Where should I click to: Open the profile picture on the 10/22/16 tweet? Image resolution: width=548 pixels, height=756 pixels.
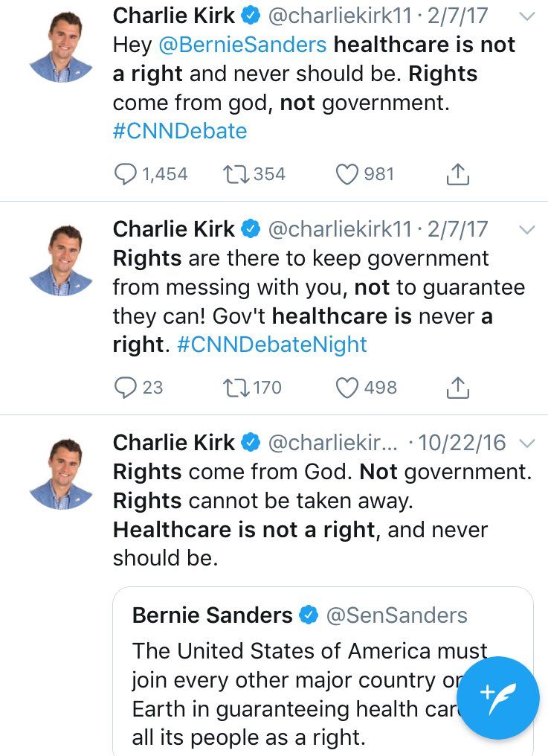(x=61, y=472)
